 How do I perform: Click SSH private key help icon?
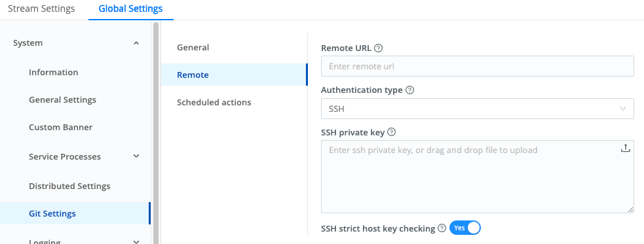(391, 132)
